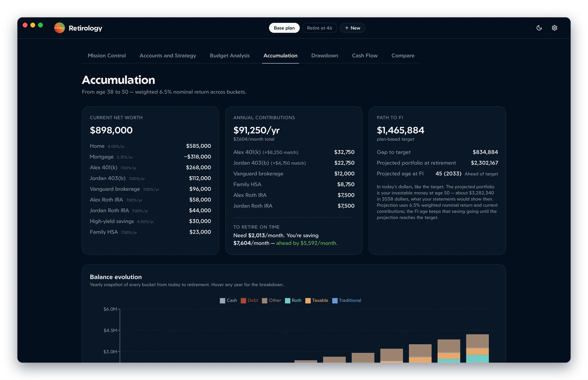Viewport: 588px width, 380px height.
Task: Click the Retirology logo icon
Action: [x=60, y=28]
